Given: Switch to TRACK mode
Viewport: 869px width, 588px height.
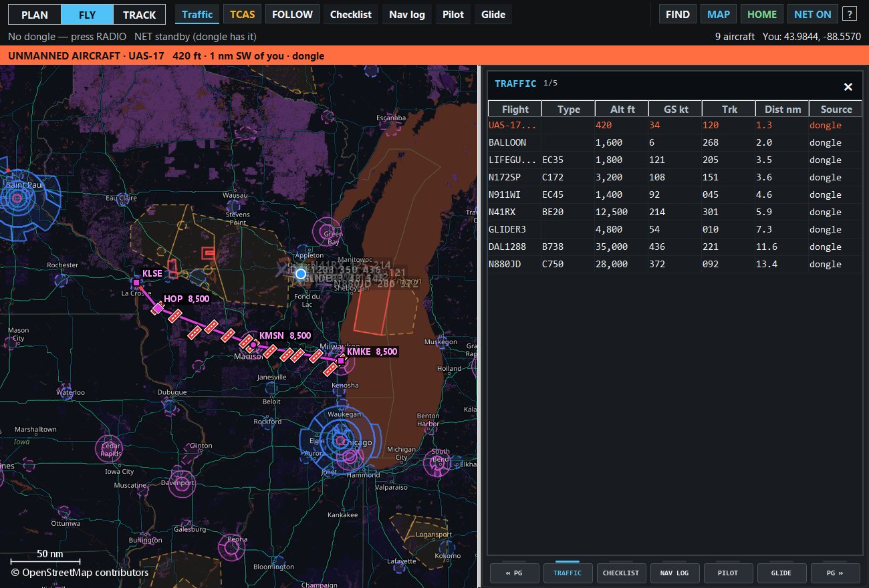Looking at the screenshot, I should click(x=139, y=14).
